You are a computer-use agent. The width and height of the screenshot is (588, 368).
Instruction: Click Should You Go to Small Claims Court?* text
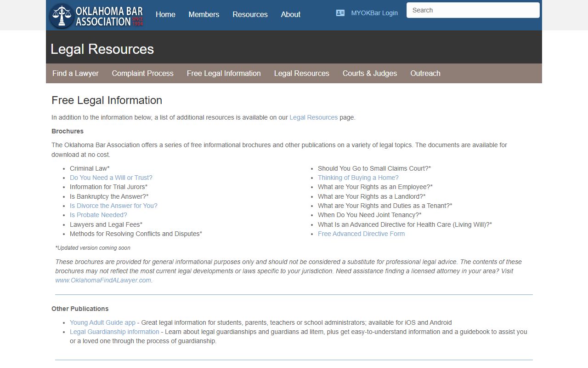pos(374,168)
